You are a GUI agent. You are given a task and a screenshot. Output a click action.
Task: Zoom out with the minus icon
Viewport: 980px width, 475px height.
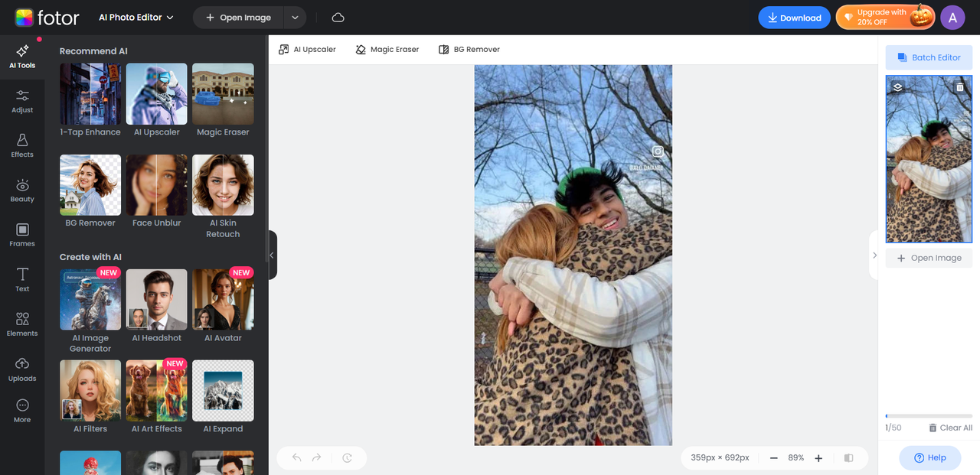(774, 457)
